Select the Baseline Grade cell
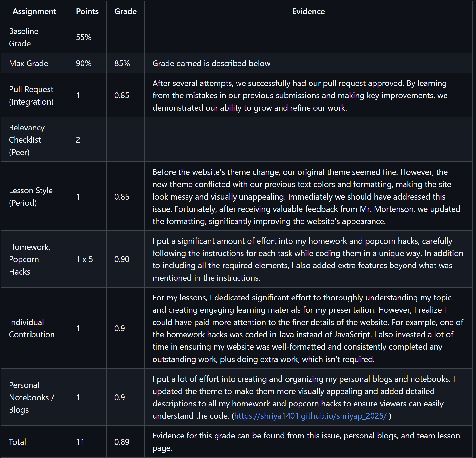The image size is (476, 458). (x=23, y=37)
